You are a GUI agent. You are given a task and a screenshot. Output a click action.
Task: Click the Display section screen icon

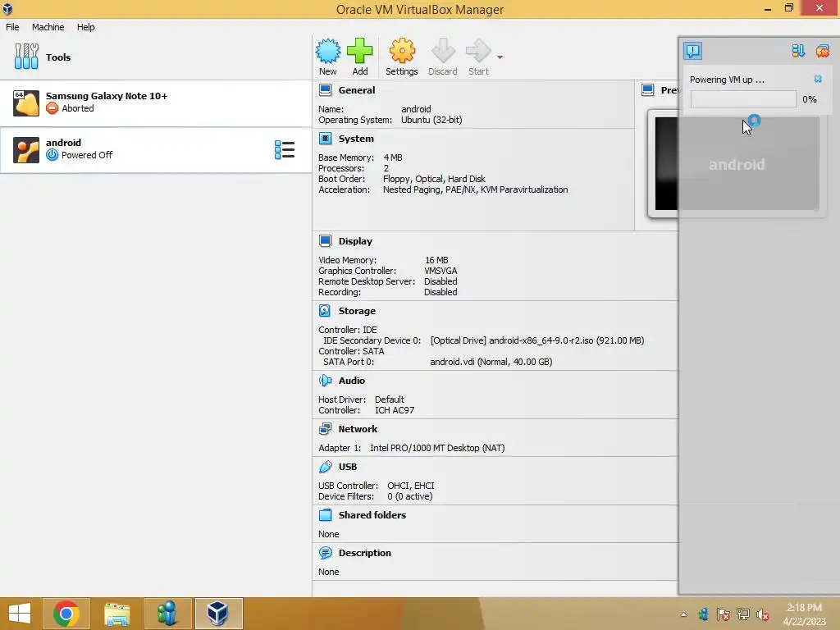(325, 241)
